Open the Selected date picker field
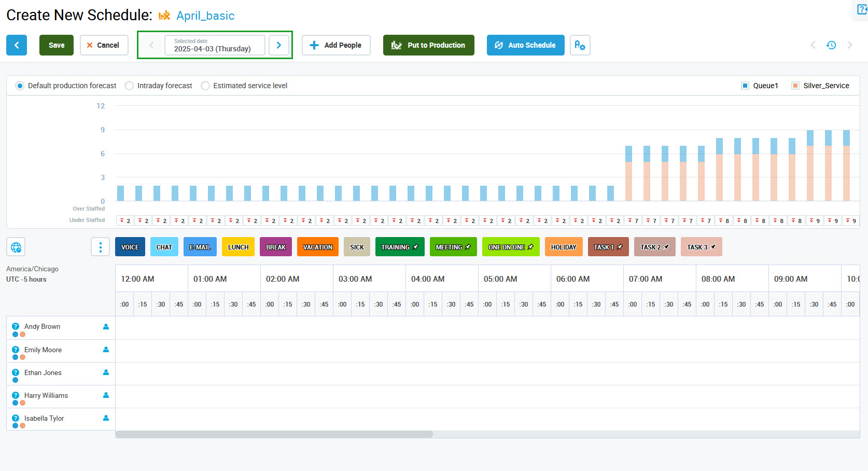This screenshot has height=471, width=868. click(x=215, y=45)
